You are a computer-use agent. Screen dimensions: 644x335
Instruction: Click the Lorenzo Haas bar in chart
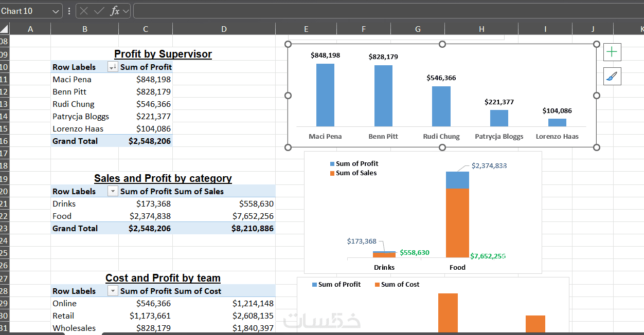[x=557, y=122]
